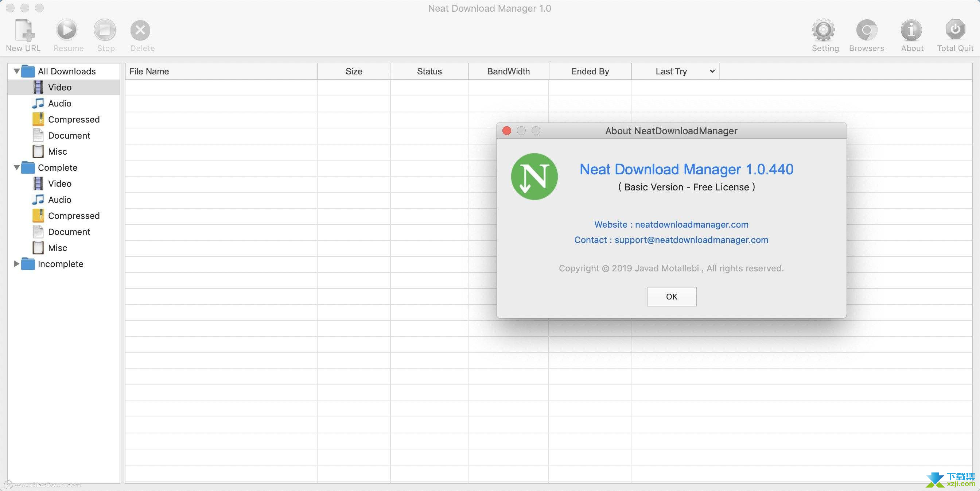980x491 pixels.
Task: Click 'Neat Download Manager 1.0.440' title text
Action: click(x=686, y=169)
